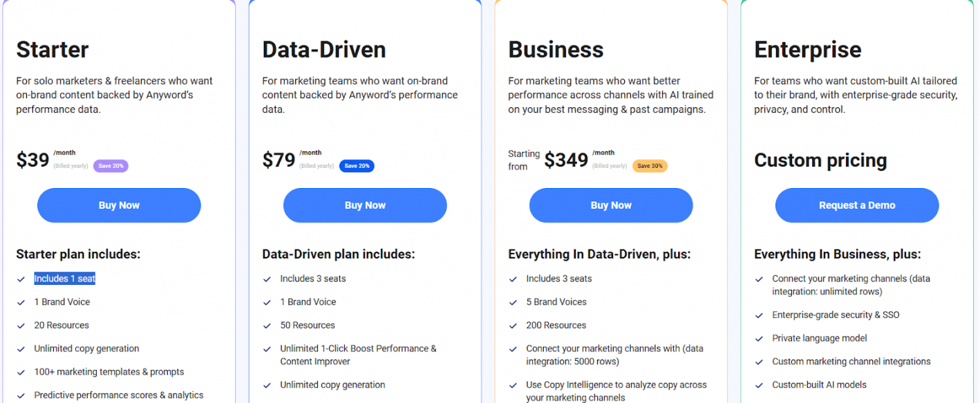Click Buy Now under the Data-Driven plan
980x403 pixels.
click(x=365, y=205)
